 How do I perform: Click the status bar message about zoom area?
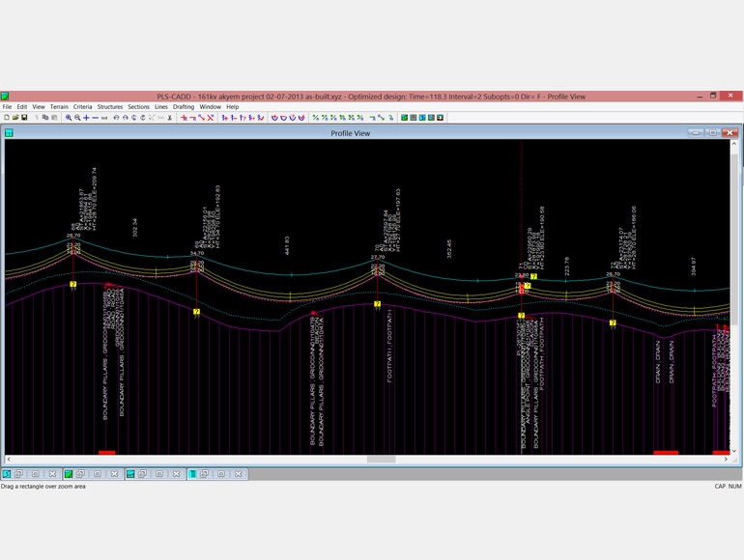[43, 486]
